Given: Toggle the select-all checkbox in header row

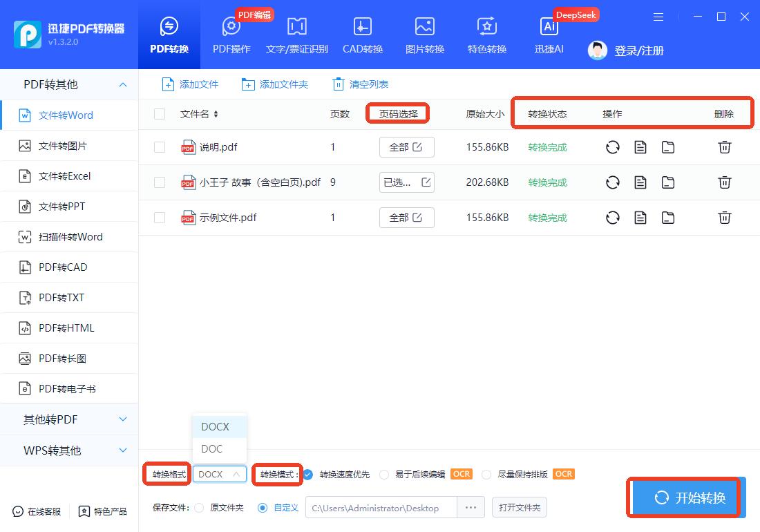Looking at the screenshot, I should [x=160, y=114].
